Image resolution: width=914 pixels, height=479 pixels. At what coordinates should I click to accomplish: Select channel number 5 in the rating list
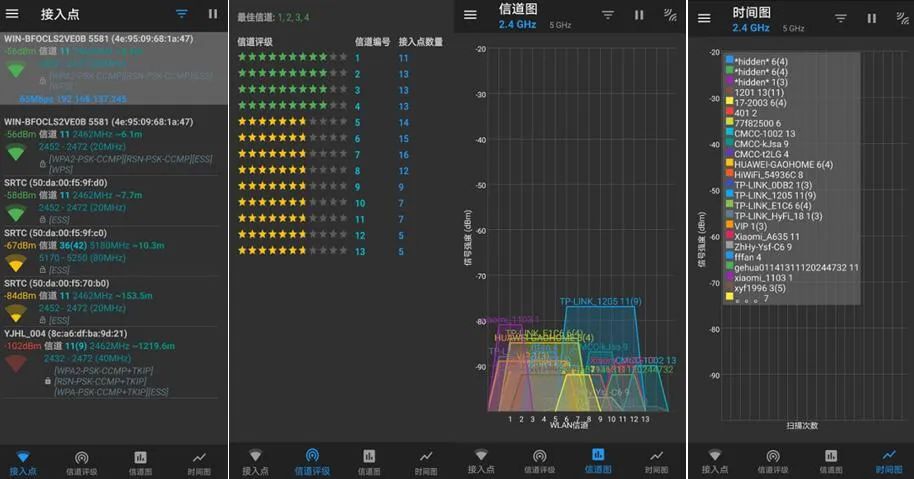coord(357,123)
